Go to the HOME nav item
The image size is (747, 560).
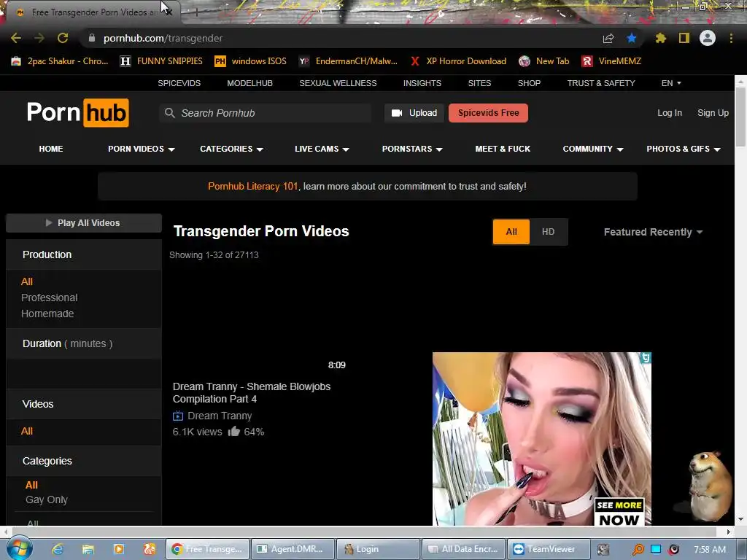(x=51, y=149)
